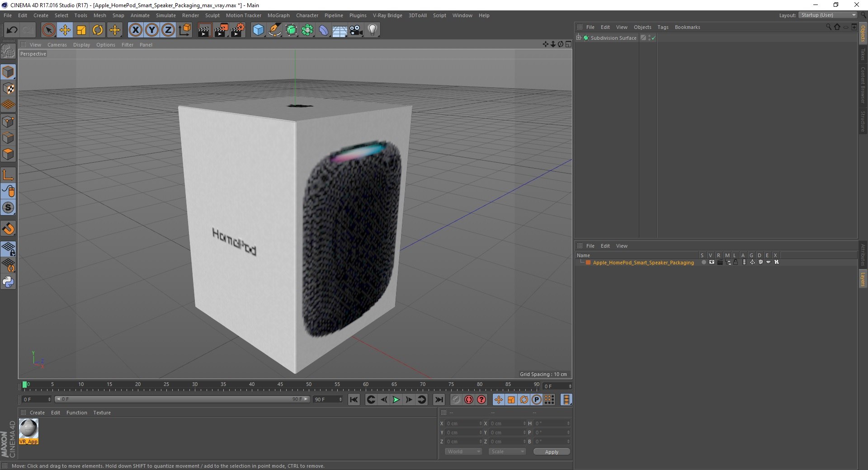Open Edit Render Settings icon
The height and width of the screenshot is (470, 868).
coord(238,30)
